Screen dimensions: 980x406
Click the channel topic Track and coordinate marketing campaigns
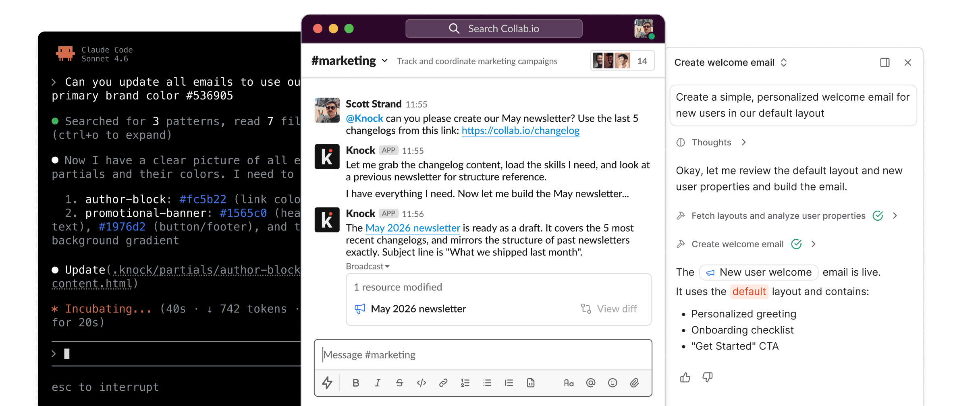tap(477, 61)
